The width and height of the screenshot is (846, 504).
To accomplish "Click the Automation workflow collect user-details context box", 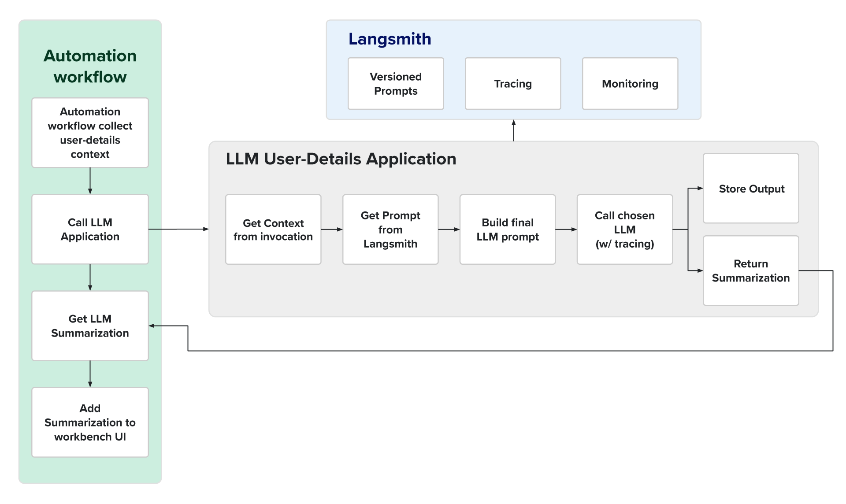I will pyautogui.click(x=90, y=133).
